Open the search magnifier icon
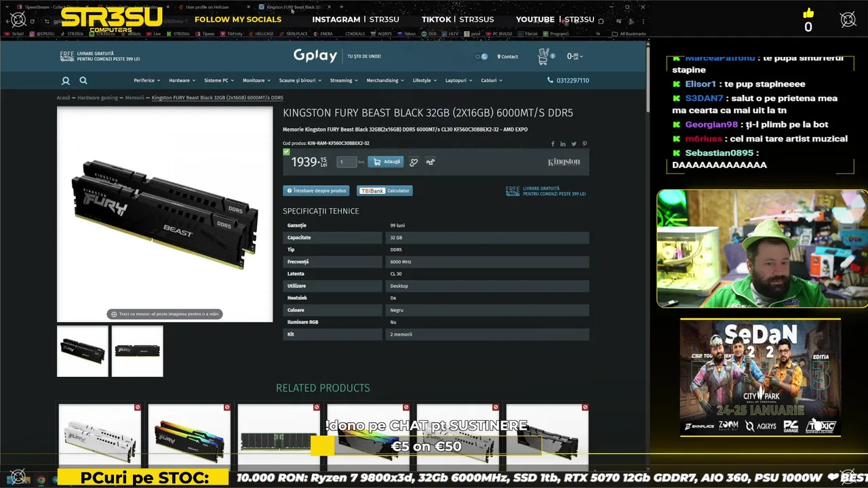The width and height of the screenshot is (868, 488). (x=83, y=81)
